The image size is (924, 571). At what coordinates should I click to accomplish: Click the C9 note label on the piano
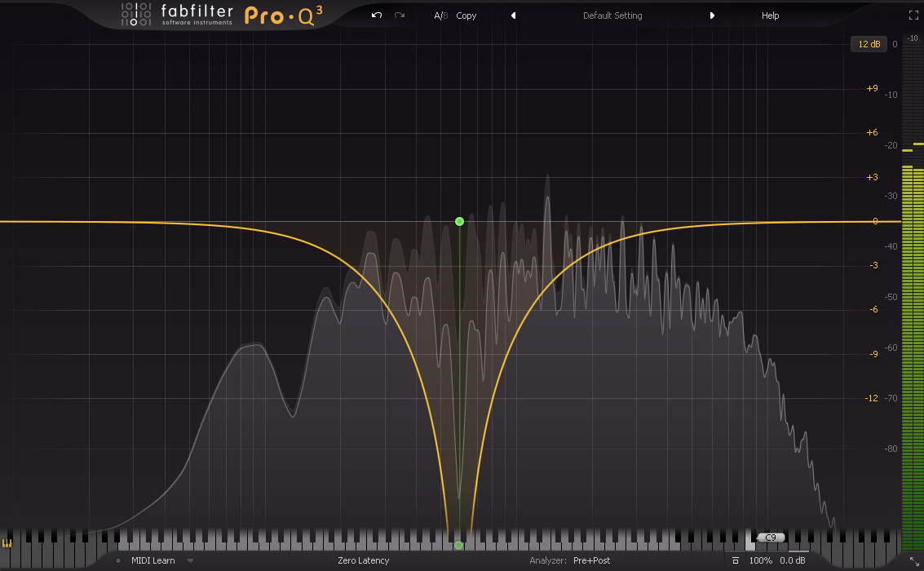click(x=770, y=538)
